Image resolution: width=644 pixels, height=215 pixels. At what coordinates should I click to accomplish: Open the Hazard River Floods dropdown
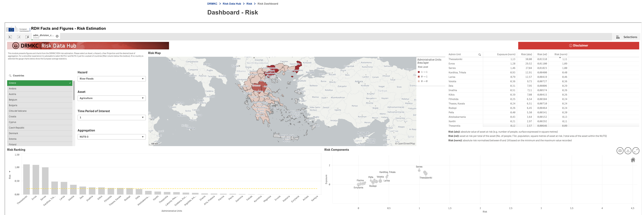pyautogui.click(x=112, y=79)
